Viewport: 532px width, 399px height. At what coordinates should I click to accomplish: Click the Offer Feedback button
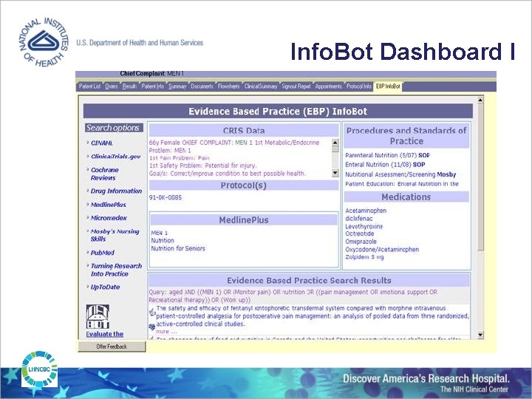(112, 347)
